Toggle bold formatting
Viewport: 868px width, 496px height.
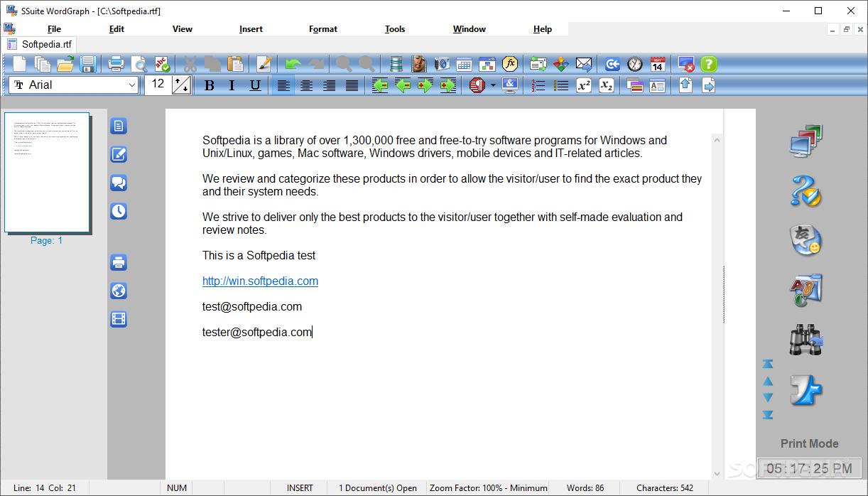[209, 85]
